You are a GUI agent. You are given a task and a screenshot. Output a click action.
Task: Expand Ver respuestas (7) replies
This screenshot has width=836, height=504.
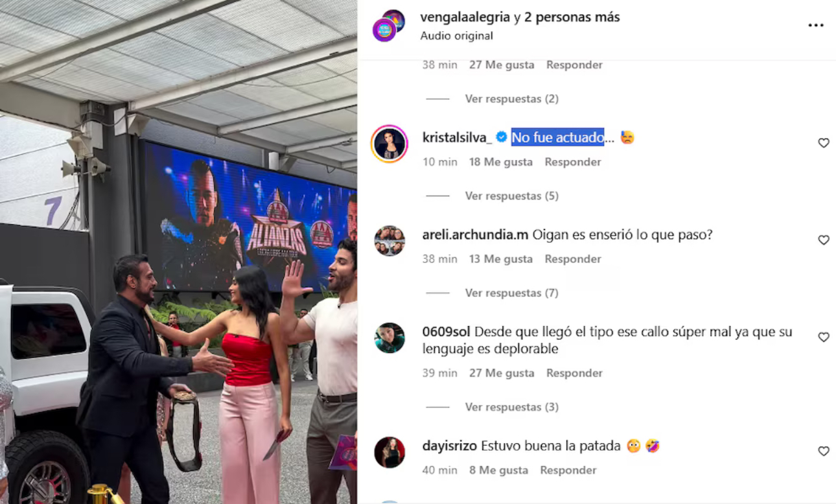511,293
